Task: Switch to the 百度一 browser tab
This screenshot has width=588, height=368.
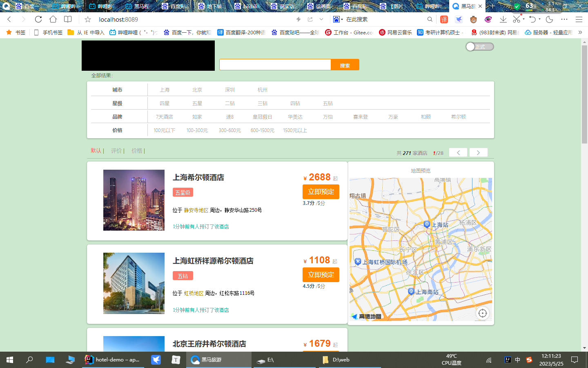Action: tap(29, 6)
